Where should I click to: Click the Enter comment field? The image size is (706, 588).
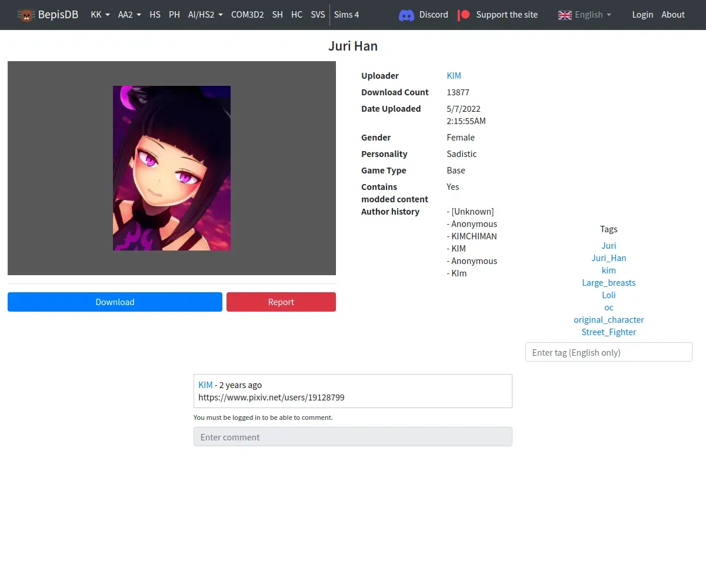353,437
